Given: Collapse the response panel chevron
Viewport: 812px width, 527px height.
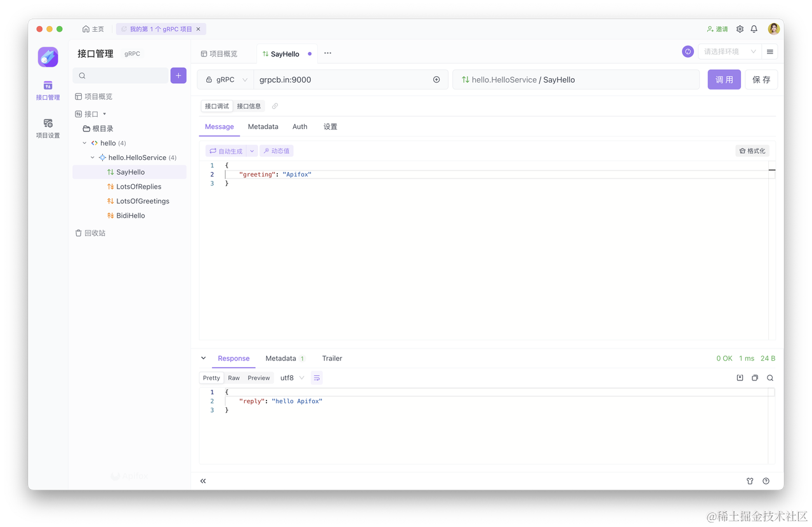Looking at the screenshot, I should 204,358.
